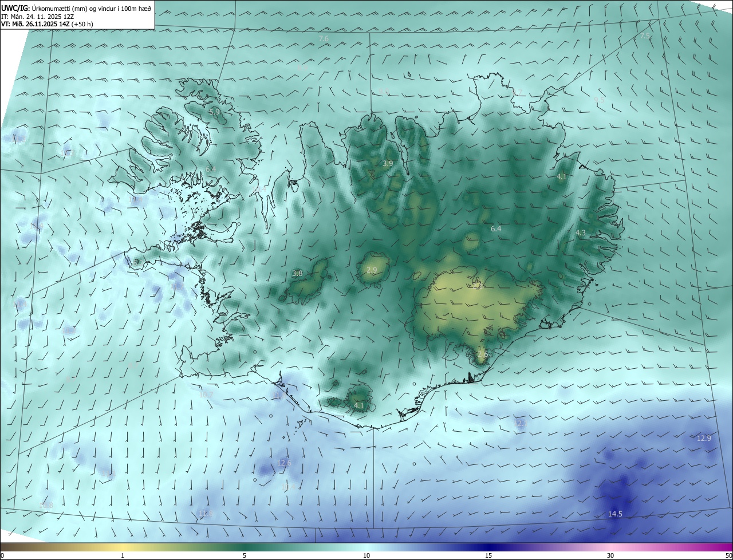Click the 10.7 value near the Reykjanes coast
This screenshot has width=733, height=560.
pyautogui.click(x=206, y=395)
